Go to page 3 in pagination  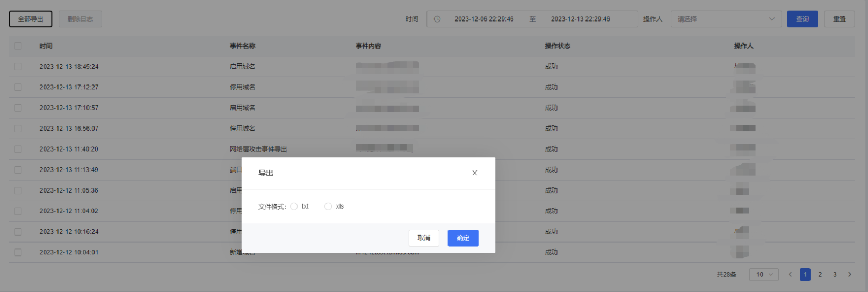(835, 274)
